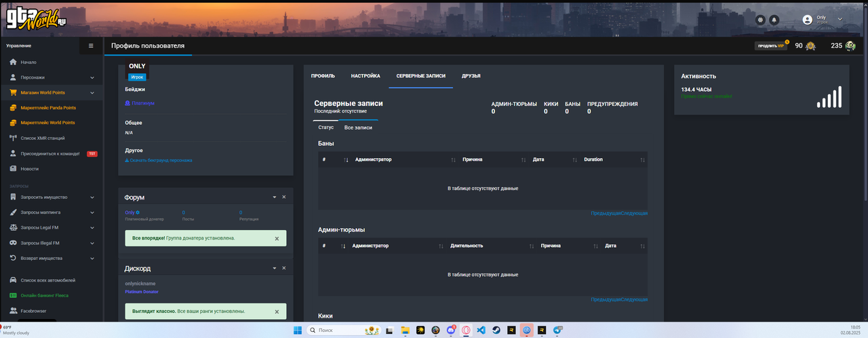Click the Panda Points icon beside 235
The image size is (868, 338).
tap(850, 46)
